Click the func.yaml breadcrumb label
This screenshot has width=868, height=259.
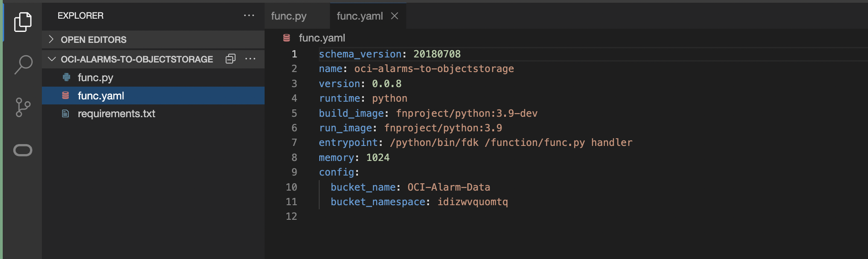[x=322, y=38]
